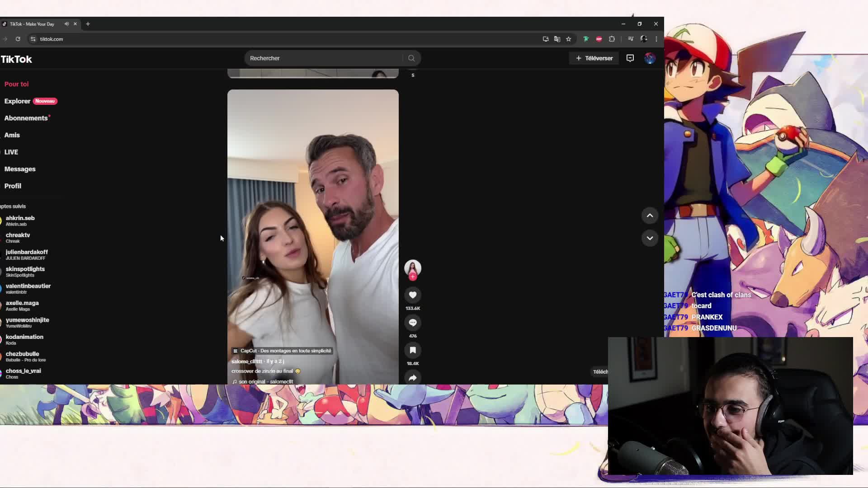Open the comments bubble icon showing 476
This screenshot has width=868, height=488.
click(412, 323)
